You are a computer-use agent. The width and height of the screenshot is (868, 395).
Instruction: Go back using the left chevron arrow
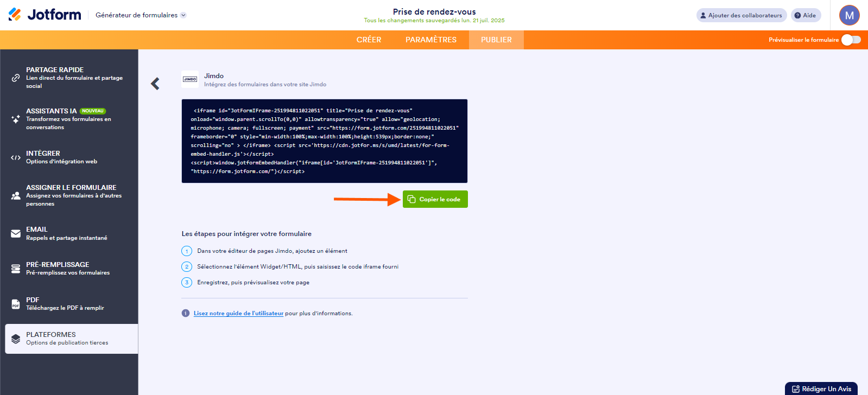(x=155, y=84)
